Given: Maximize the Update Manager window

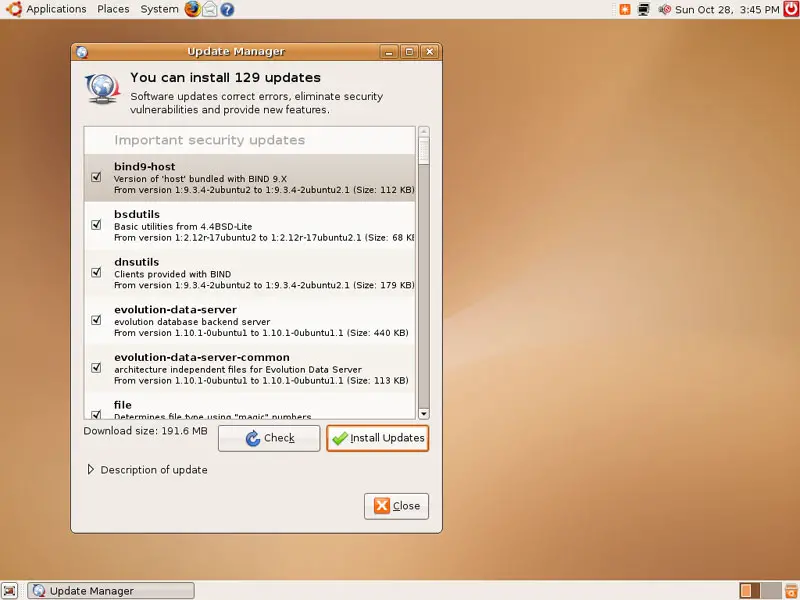Looking at the screenshot, I should pos(409,52).
